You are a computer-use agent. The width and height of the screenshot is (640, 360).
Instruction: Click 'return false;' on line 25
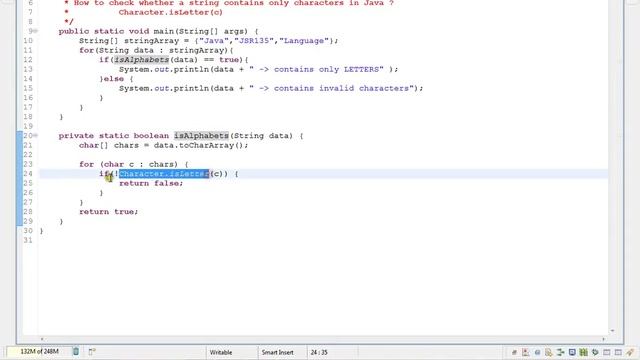click(151, 183)
